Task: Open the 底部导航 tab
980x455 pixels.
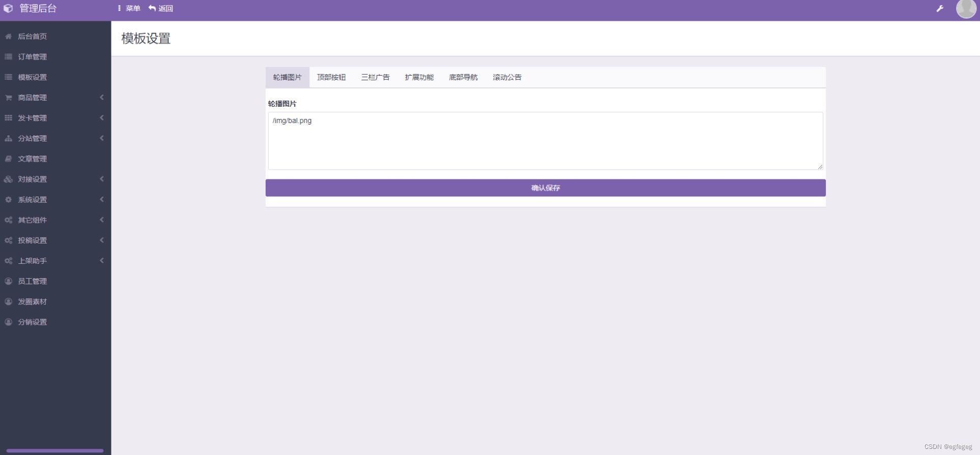Action: tap(463, 77)
